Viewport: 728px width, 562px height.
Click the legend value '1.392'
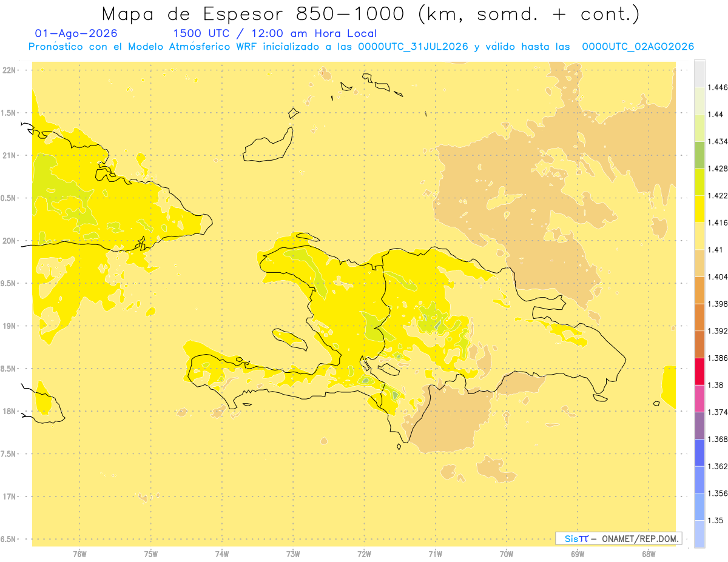717,331
